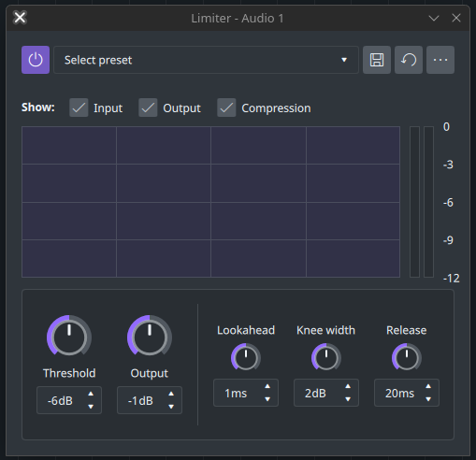
Task: Open the Select preset dropdown
Action: 206,60
